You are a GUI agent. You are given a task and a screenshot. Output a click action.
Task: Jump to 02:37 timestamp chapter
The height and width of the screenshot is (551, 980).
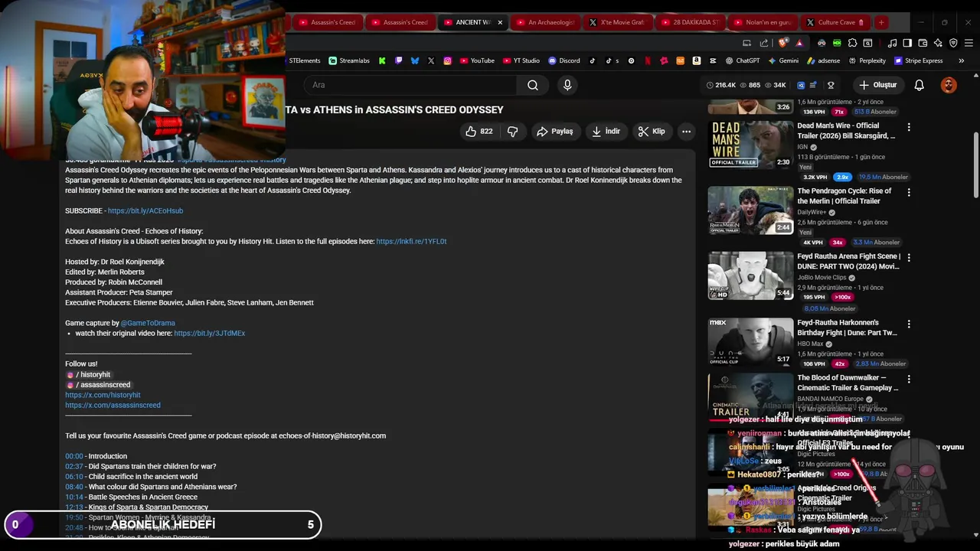coord(74,467)
